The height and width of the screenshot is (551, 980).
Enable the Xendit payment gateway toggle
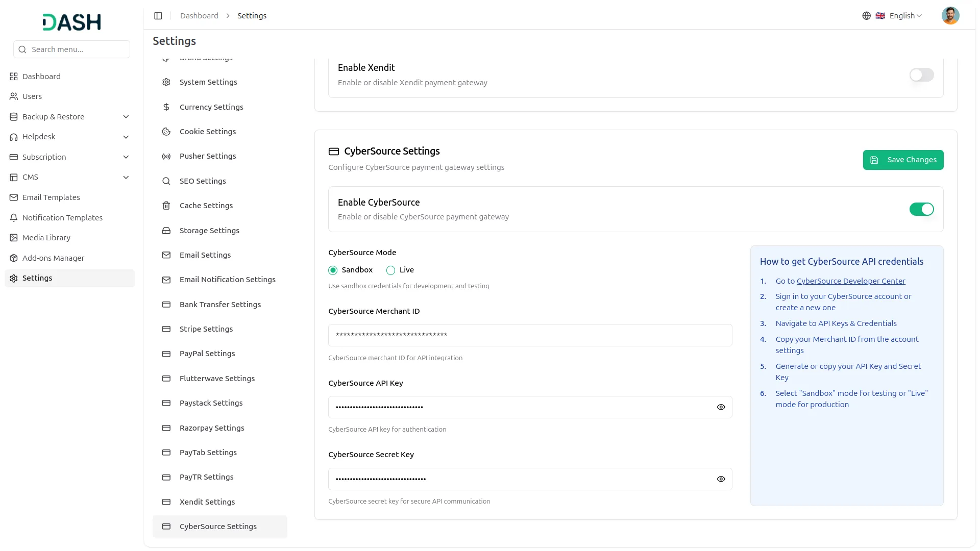click(x=921, y=75)
